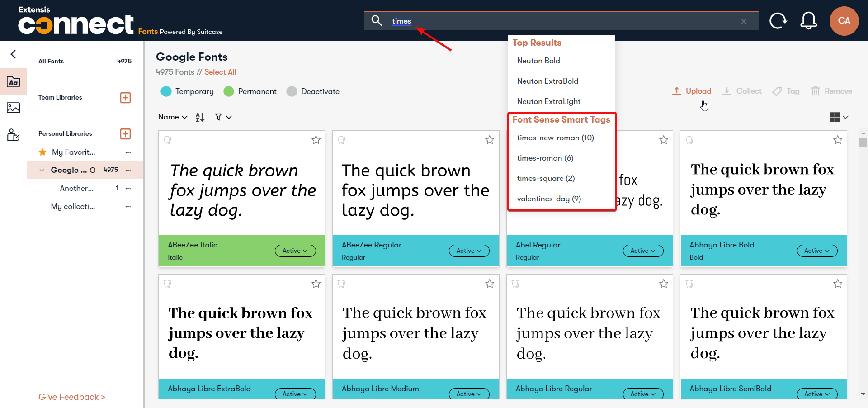The image size is (868, 408).
Task: Choose Temporary activation mode
Action: pyautogui.click(x=187, y=91)
